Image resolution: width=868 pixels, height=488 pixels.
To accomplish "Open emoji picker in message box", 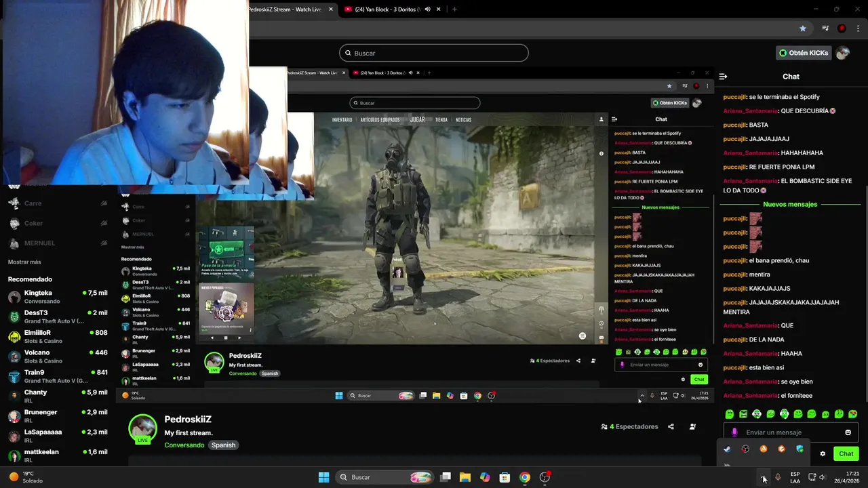I will coord(848,432).
